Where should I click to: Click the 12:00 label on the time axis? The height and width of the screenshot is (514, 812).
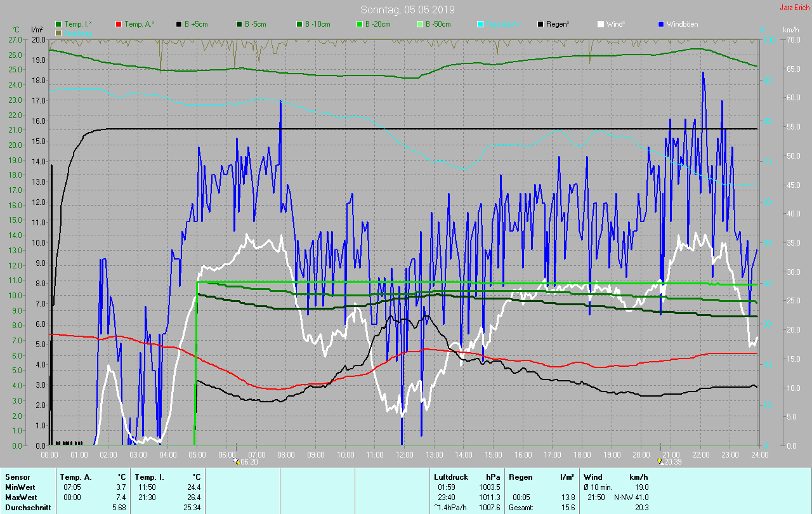point(404,455)
